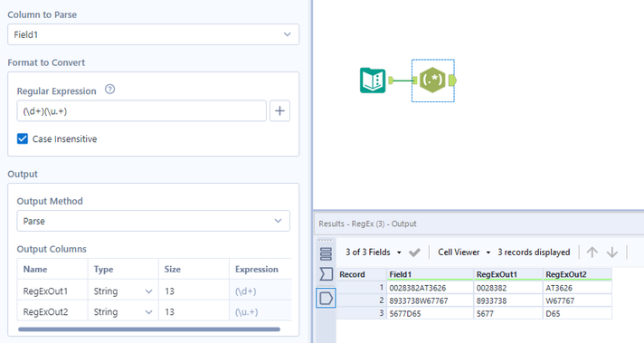Click the Results panel grip handle

click(x=326, y=241)
